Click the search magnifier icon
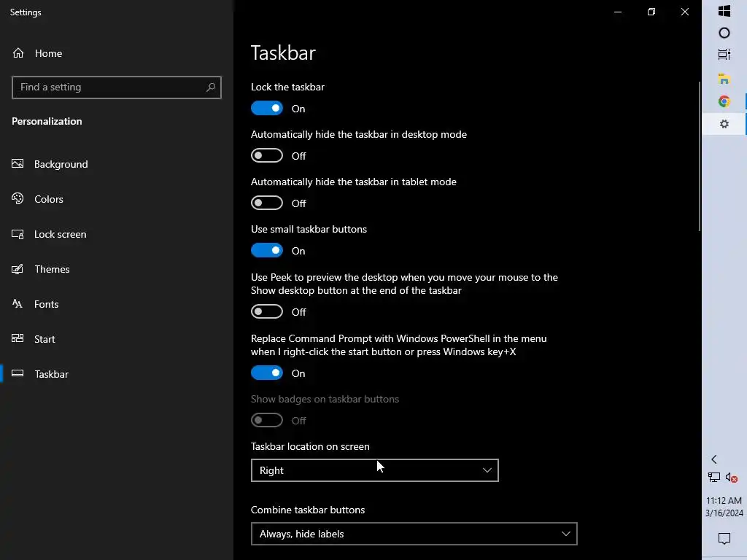The height and width of the screenshot is (560, 747). click(x=211, y=87)
